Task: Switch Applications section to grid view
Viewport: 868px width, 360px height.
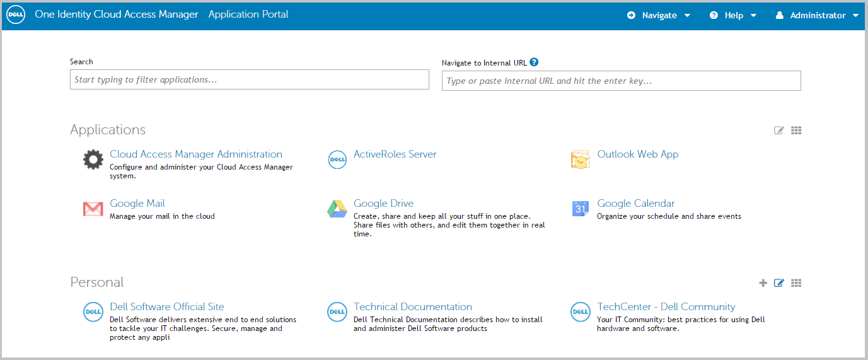Action: 796,131
